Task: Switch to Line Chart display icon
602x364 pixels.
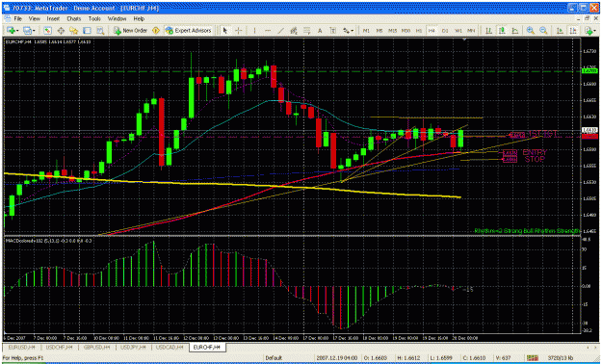Action: pos(515,31)
